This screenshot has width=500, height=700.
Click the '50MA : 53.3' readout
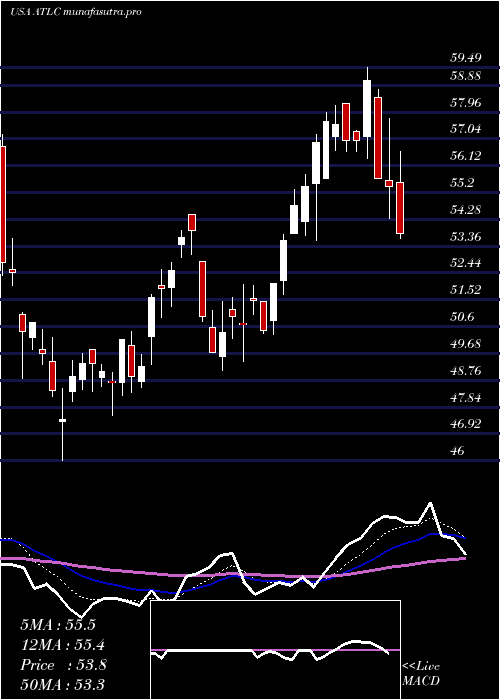pos(62,684)
